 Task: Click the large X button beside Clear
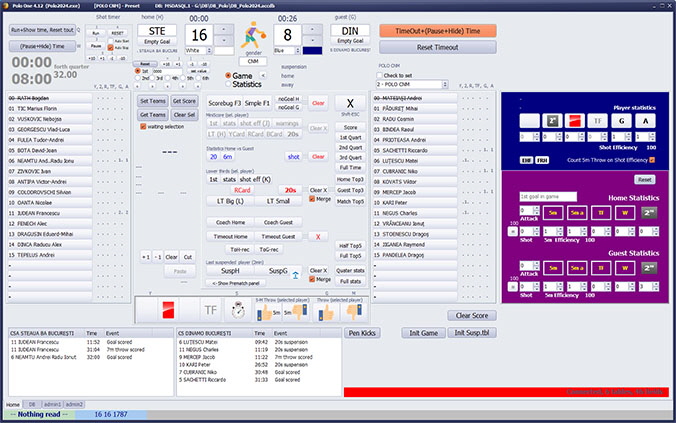tap(350, 103)
